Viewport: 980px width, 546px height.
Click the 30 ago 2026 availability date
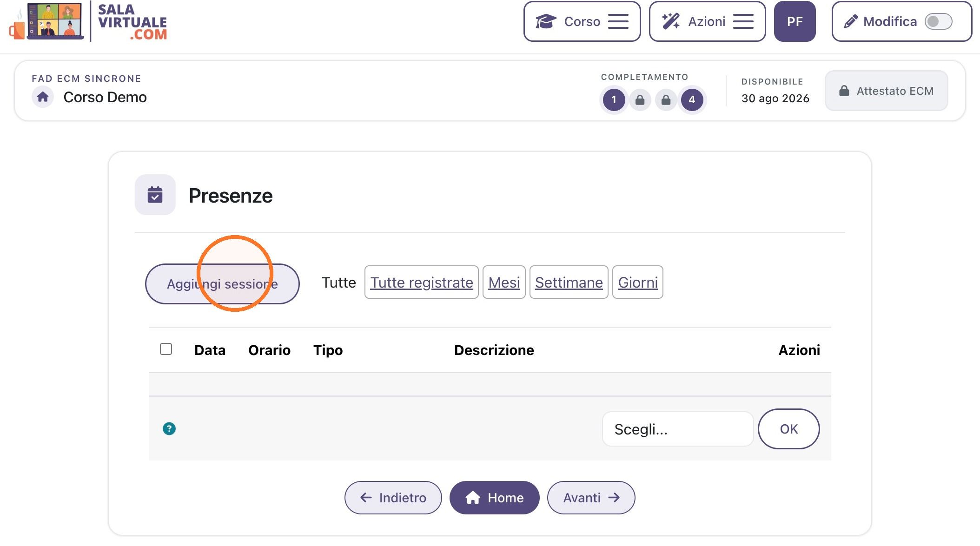click(x=775, y=99)
